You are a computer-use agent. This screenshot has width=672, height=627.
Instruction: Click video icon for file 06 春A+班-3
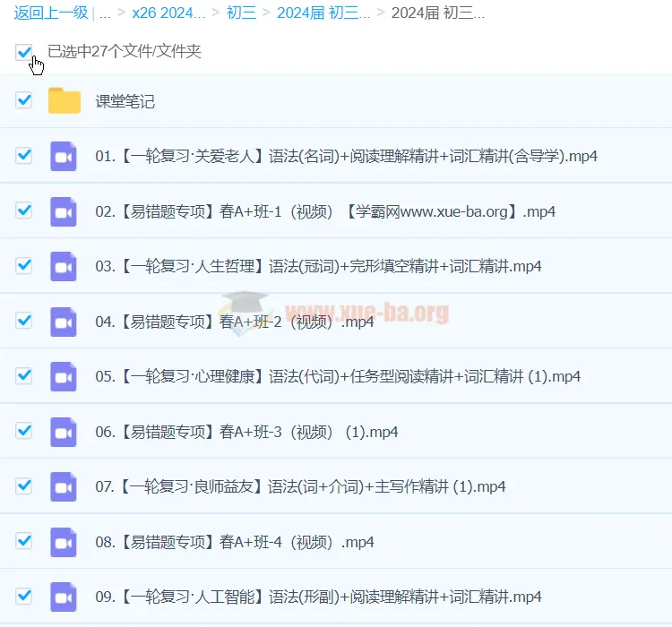[x=64, y=432]
